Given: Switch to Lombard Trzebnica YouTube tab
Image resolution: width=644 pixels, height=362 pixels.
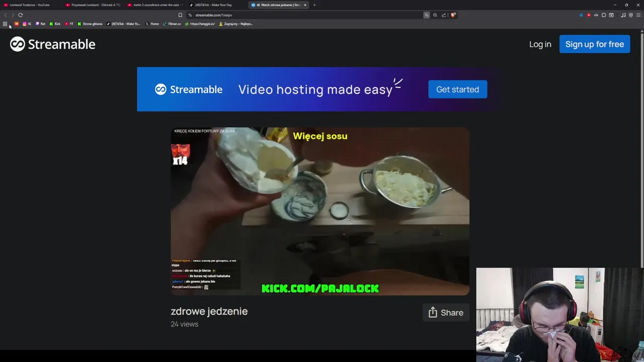Looking at the screenshot, I should pyautogui.click(x=30, y=5).
